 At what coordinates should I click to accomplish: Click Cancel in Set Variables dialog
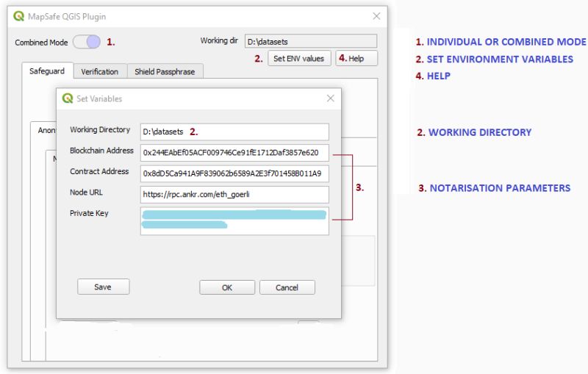(x=287, y=287)
